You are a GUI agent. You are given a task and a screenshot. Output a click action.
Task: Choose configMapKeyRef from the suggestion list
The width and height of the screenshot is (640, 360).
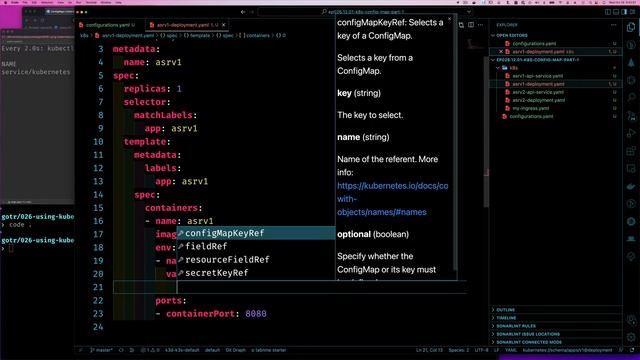(x=256, y=233)
